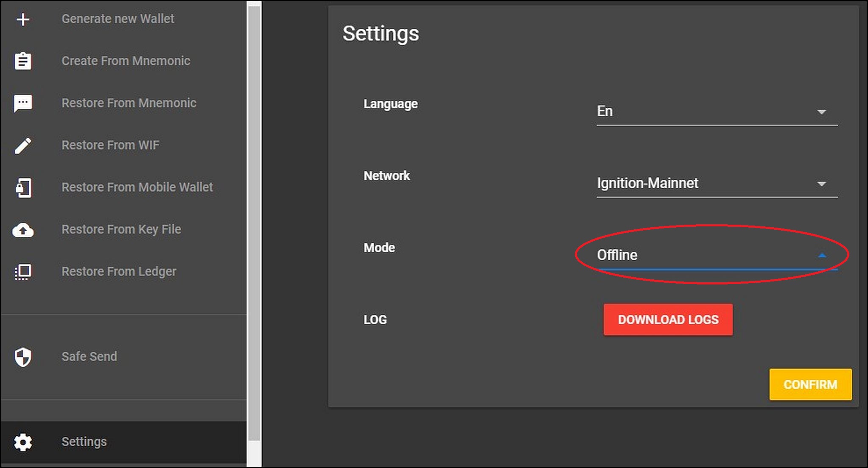Click the Settings page heading
Viewport: 868px width, 468px height.
click(x=381, y=33)
